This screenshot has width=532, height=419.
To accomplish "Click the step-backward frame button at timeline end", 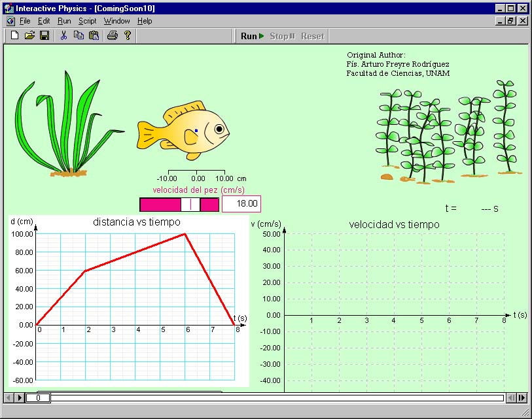I will click(511, 397).
